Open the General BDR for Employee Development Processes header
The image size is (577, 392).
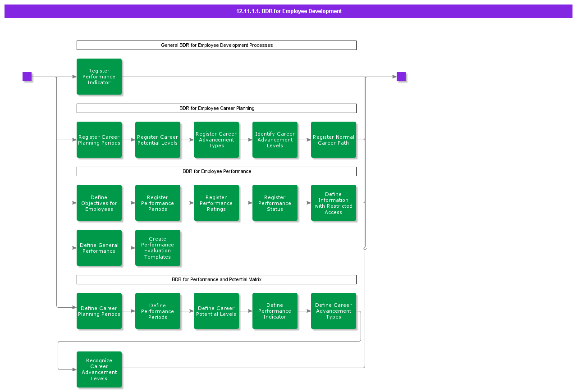[x=216, y=45]
